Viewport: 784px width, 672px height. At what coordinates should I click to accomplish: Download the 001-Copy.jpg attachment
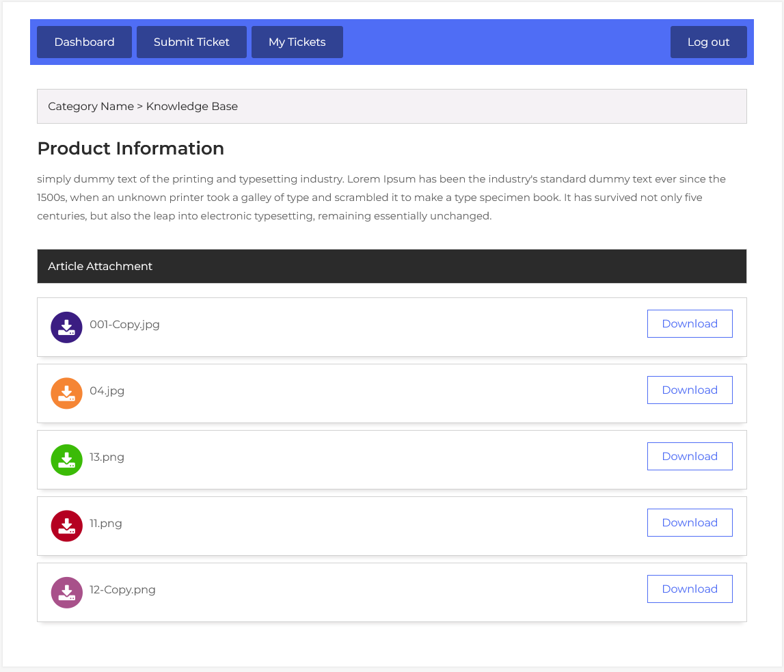click(689, 324)
